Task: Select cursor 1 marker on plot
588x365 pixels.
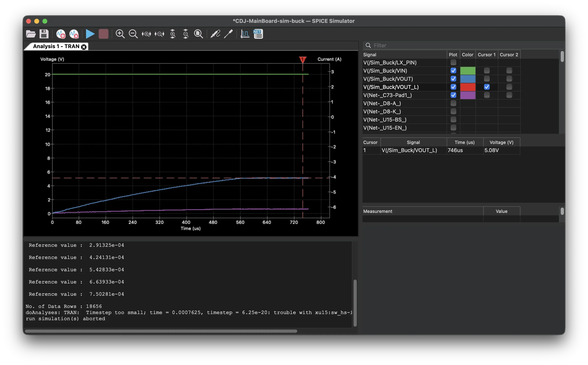Action: click(302, 60)
